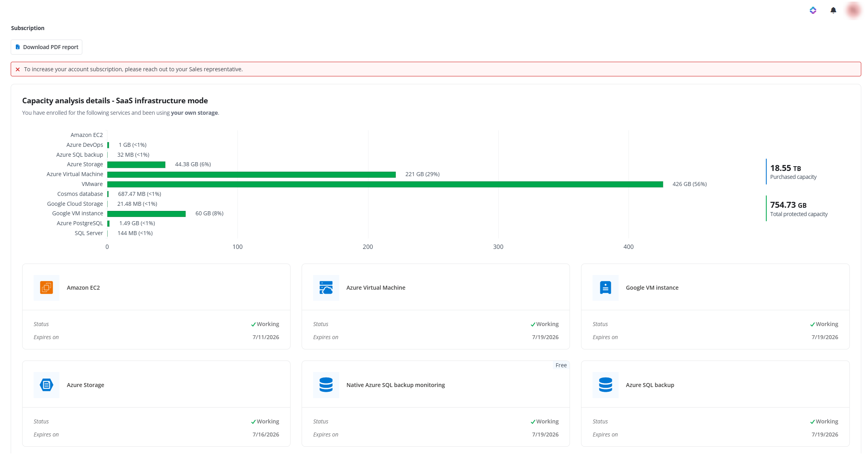Select the Google VM instance 60 GB bar
Screen dimensions: 868x463
coord(146,214)
